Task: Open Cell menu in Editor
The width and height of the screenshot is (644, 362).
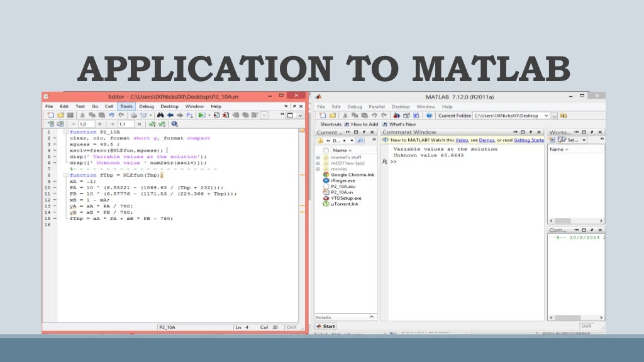Action: (109, 106)
